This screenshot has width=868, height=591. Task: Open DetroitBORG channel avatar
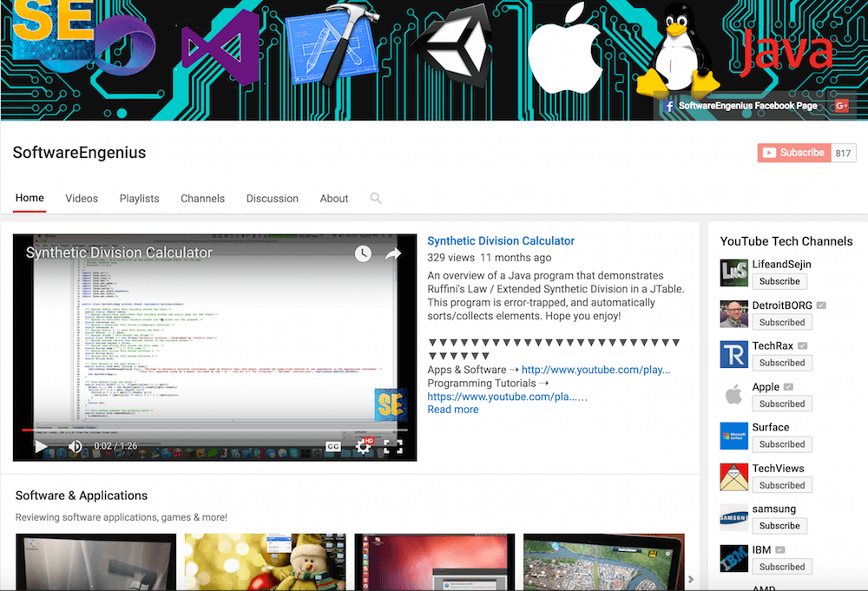click(x=734, y=314)
